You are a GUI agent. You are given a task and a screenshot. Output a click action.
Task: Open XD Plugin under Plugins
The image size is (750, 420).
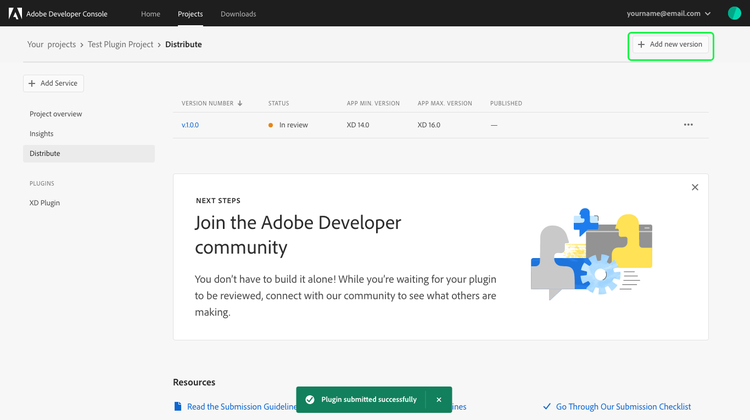pos(44,203)
